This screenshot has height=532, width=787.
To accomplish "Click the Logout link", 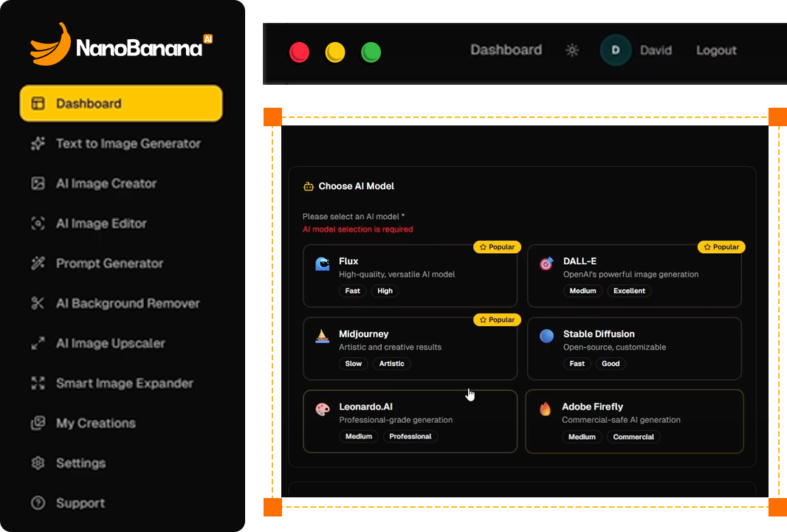I will click(x=716, y=50).
